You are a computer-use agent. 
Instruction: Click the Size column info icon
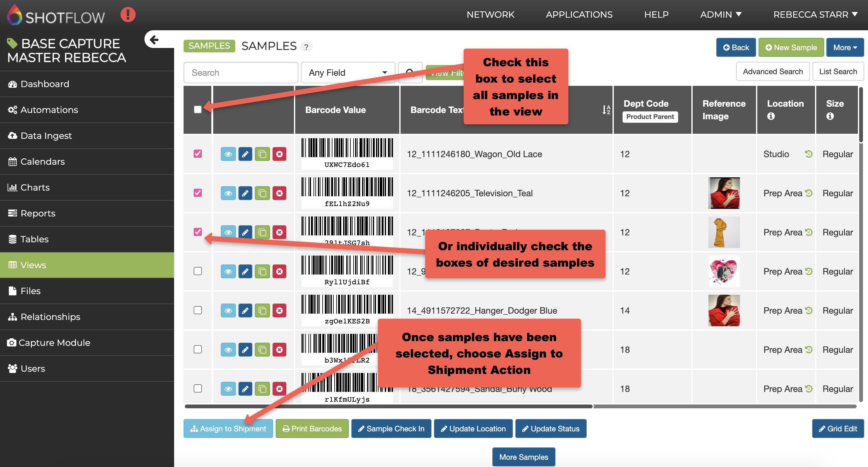(830, 116)
